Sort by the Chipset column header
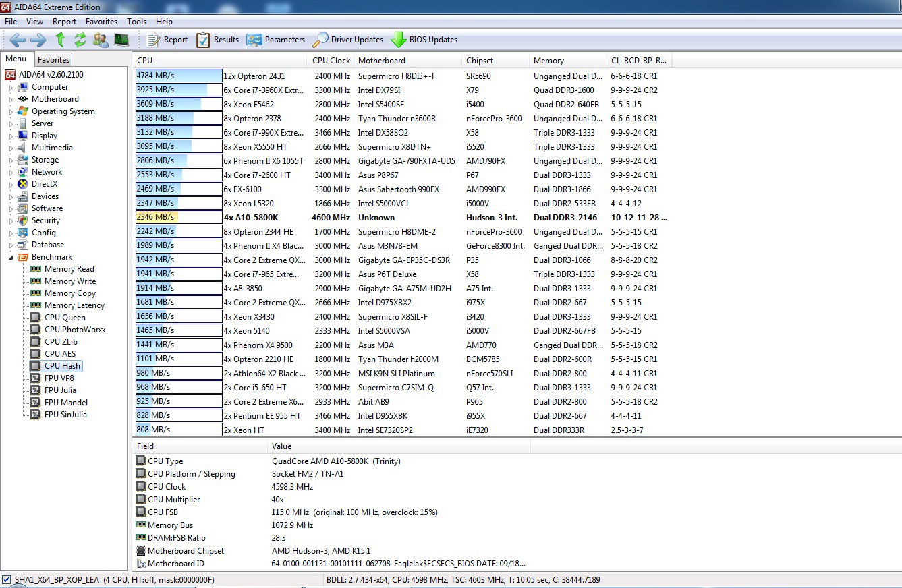 [x=496, y=61]
